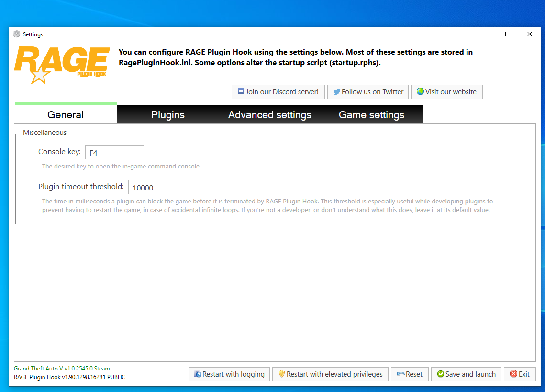
Task: Click Restart with logging
Action: 229,374
